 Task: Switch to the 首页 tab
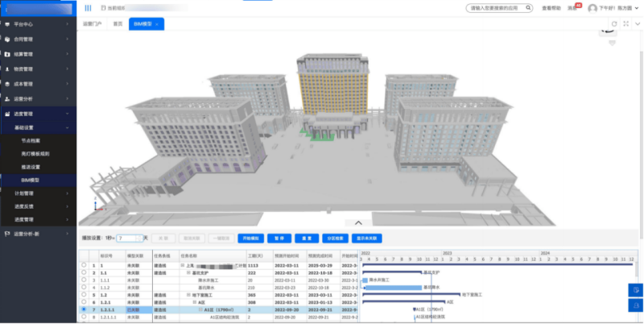(118, 24)
